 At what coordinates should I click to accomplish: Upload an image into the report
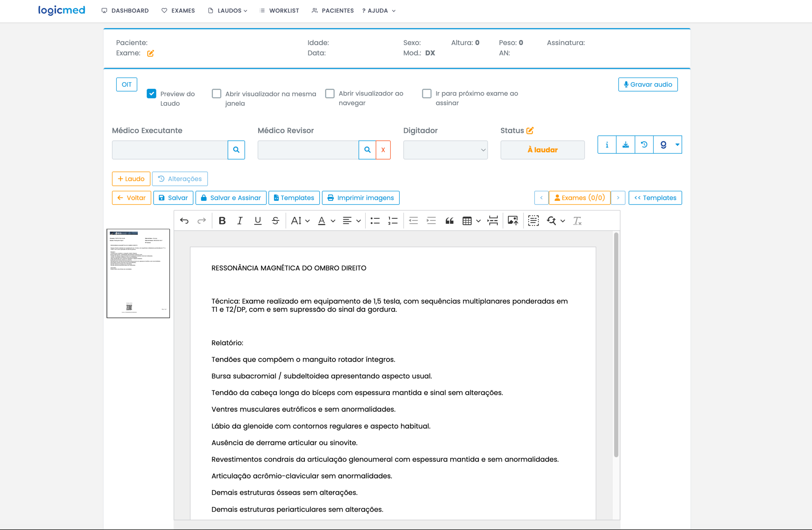[x=513, y=221]
